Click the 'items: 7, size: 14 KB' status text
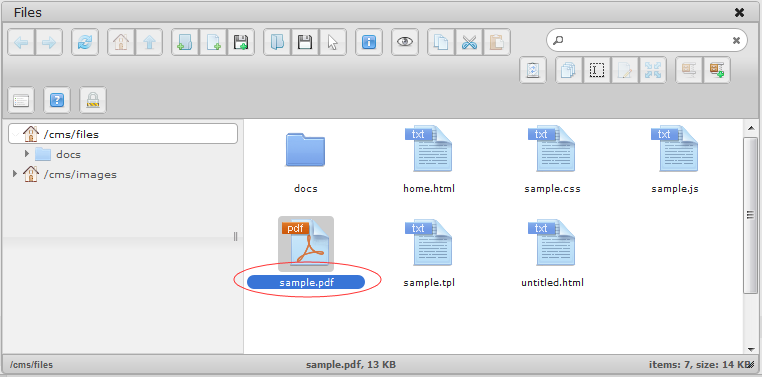 pos(700,364)
